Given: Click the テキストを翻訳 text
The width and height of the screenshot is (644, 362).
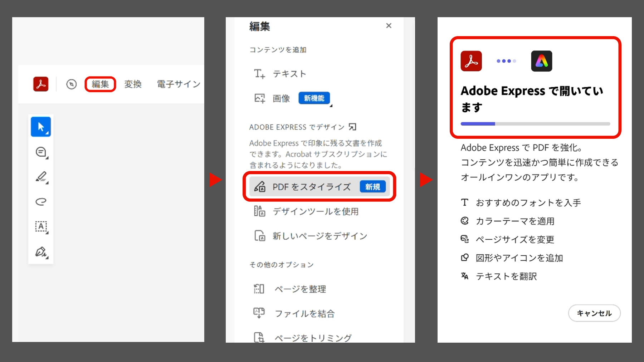Looking at the screenshot, I should click(x=506, y=276).
